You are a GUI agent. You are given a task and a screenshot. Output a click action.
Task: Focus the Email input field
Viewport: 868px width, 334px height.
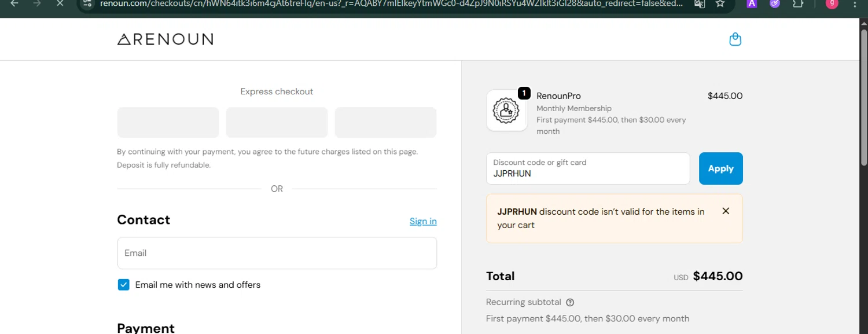(277, 253)
